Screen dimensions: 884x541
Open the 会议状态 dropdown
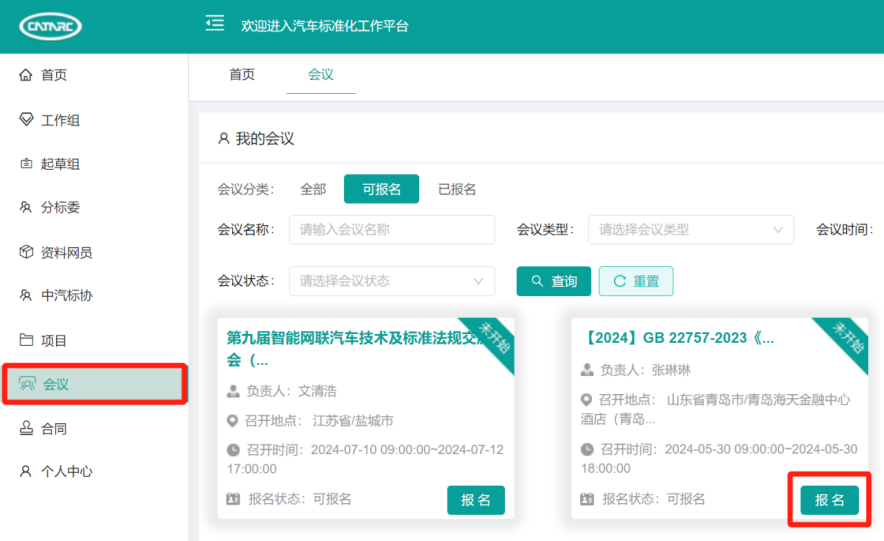click(392, 281)
